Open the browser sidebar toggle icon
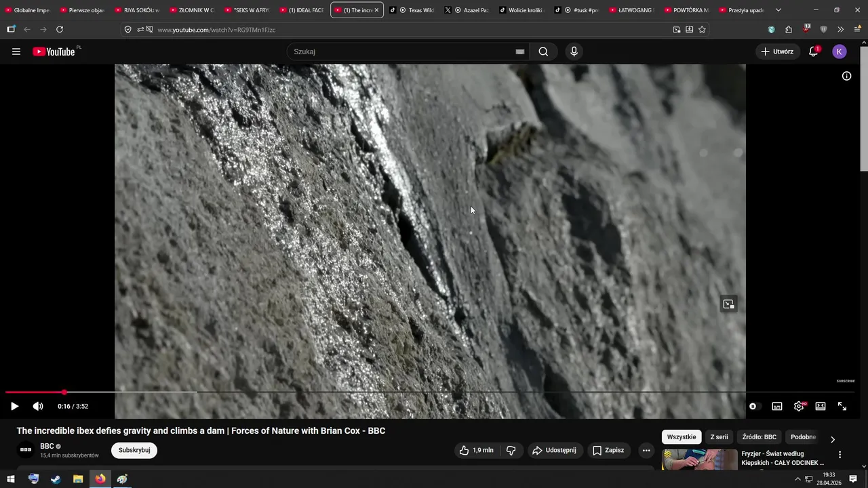 coord(11,29)
